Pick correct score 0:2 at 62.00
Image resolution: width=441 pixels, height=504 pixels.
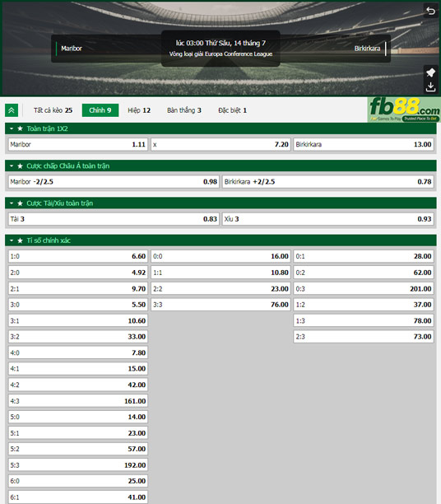364,273
